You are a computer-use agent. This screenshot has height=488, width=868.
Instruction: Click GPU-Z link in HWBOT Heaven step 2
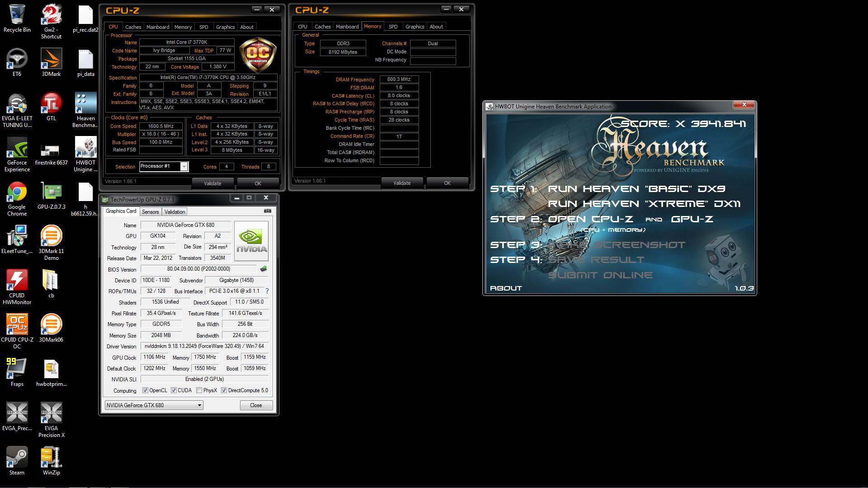[x=692, y=219]
